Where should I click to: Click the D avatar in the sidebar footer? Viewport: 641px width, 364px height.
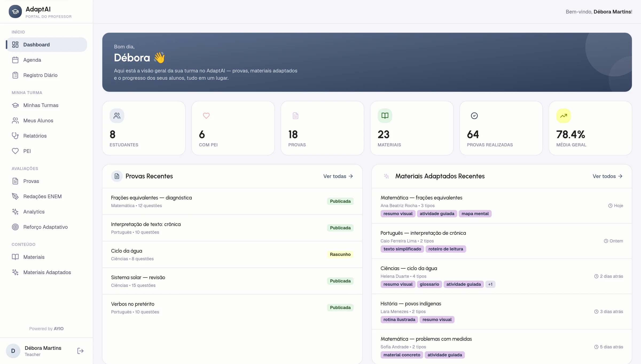[x=13, y=351]
